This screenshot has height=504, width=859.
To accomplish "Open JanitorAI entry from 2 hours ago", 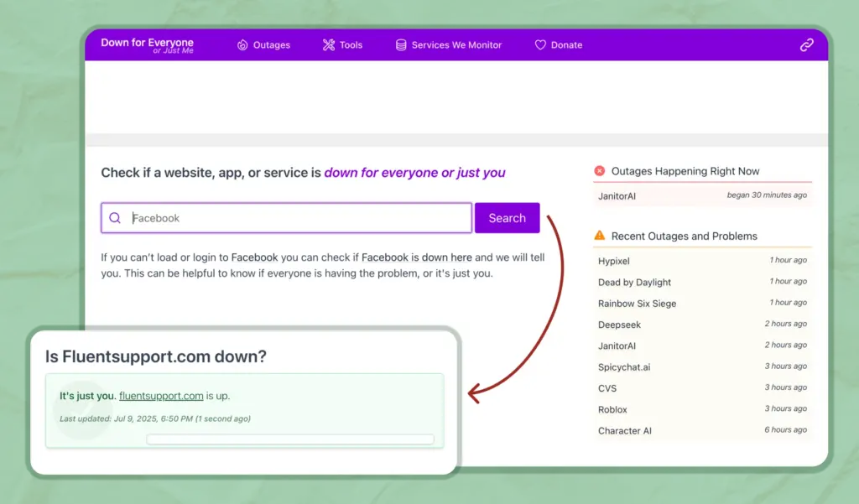I will (x=702, y=346).
